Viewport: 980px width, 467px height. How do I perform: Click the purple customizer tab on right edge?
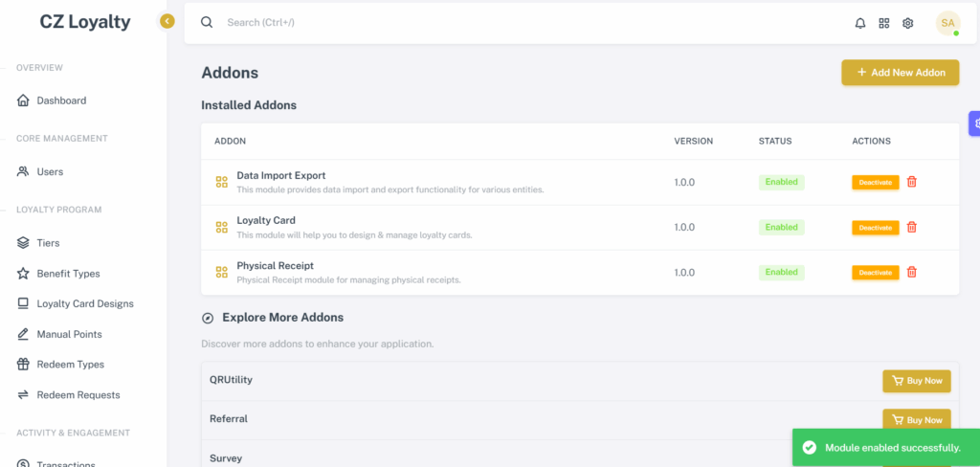tap(974, 123)
